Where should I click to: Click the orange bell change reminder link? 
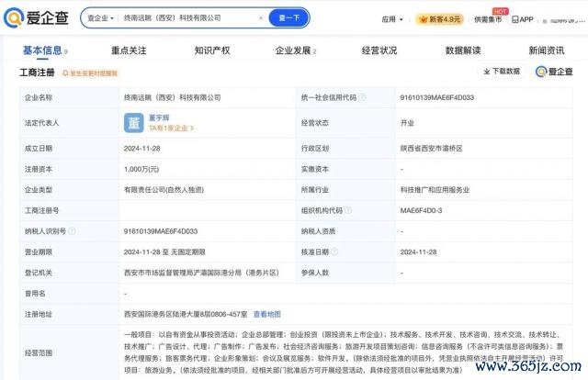pyautogui.click(x=90, y=73)
